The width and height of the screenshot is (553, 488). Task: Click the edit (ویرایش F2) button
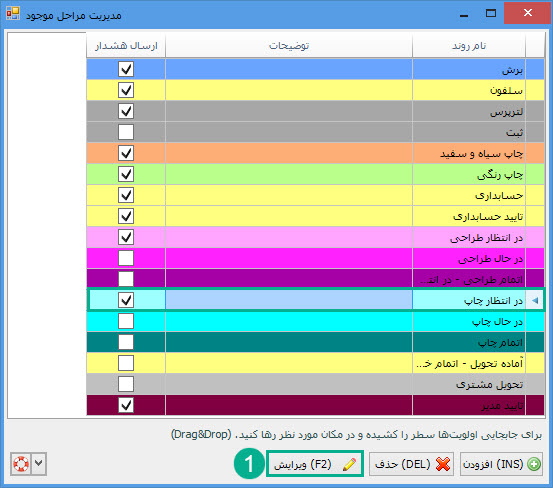(x=315, y=464)
